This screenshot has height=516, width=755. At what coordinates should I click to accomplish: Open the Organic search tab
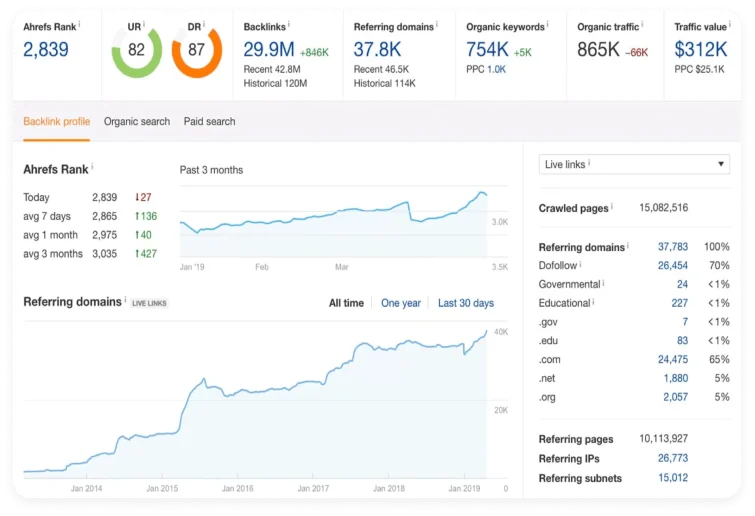[x=137, y=121]
